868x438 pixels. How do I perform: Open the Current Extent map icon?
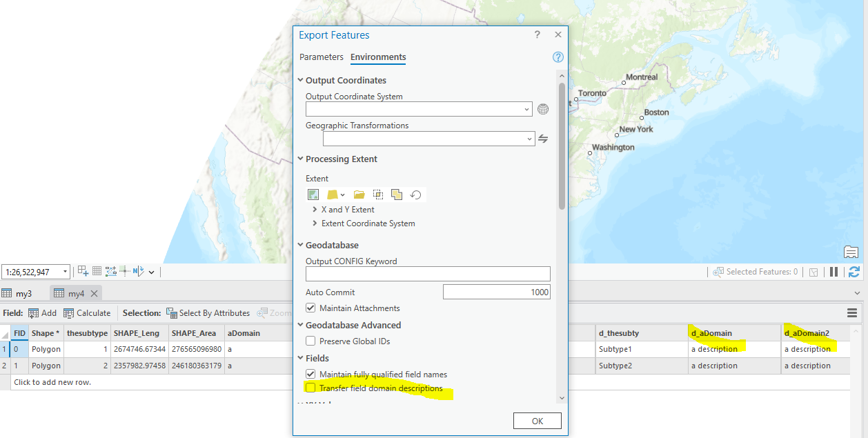coord(313,194)
